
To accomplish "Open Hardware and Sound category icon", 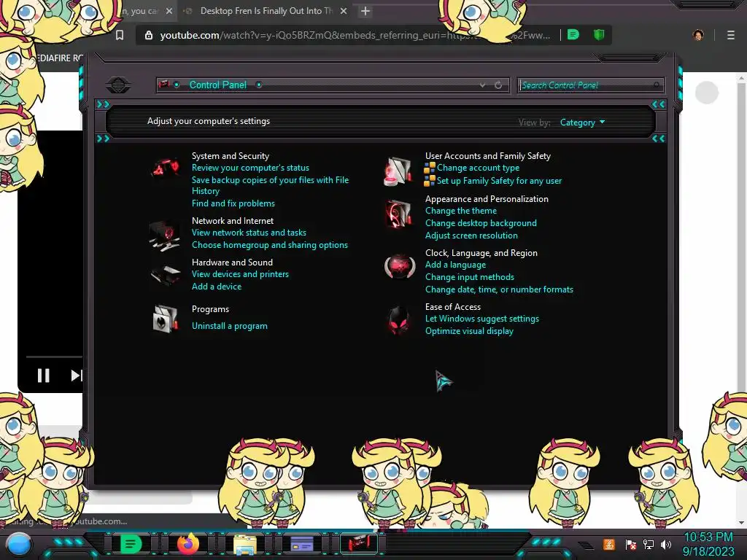I will pos(165,275).
